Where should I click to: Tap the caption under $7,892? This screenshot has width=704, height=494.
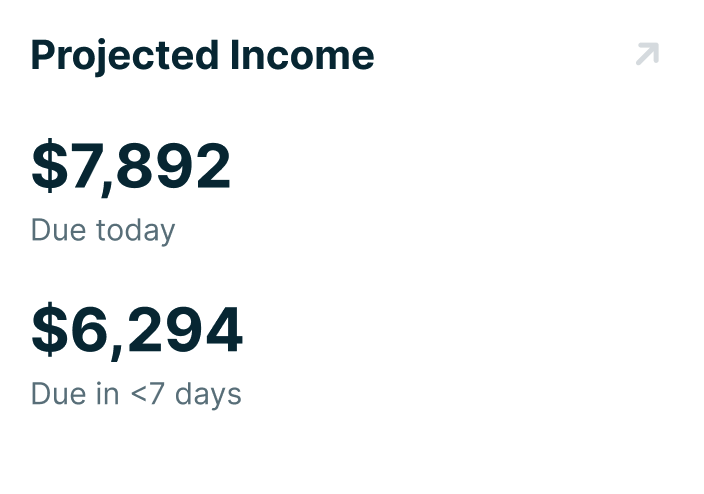pos(103,230)
